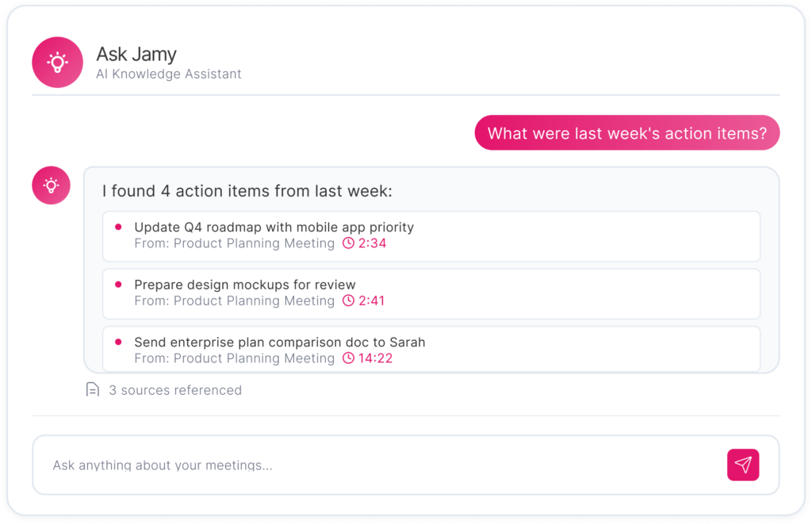Open timestamp 14:22 of Product Planning Meeting
Screen dimensions: 812x524
(375, 358)
